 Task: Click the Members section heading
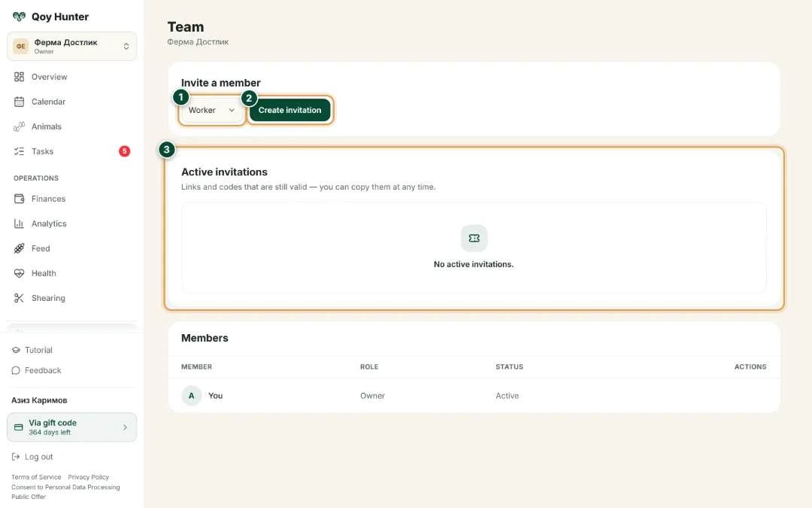coord(205,338)
